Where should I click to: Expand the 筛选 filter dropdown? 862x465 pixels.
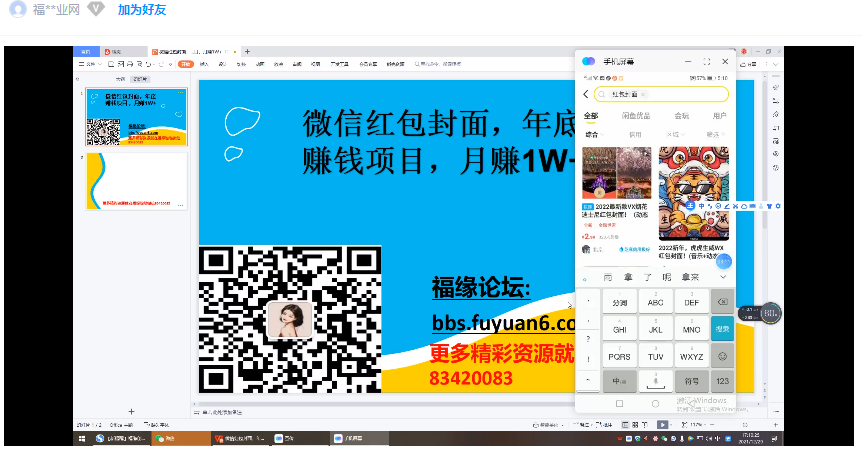(x=716, y=135)
